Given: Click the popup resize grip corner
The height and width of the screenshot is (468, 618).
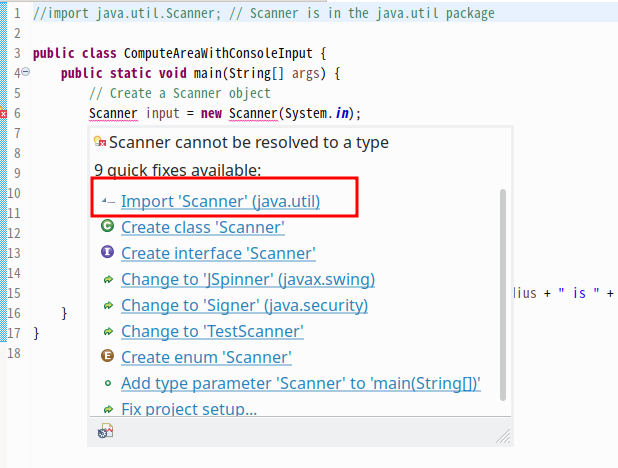Looking at the screenshot, I should [504, 436].
